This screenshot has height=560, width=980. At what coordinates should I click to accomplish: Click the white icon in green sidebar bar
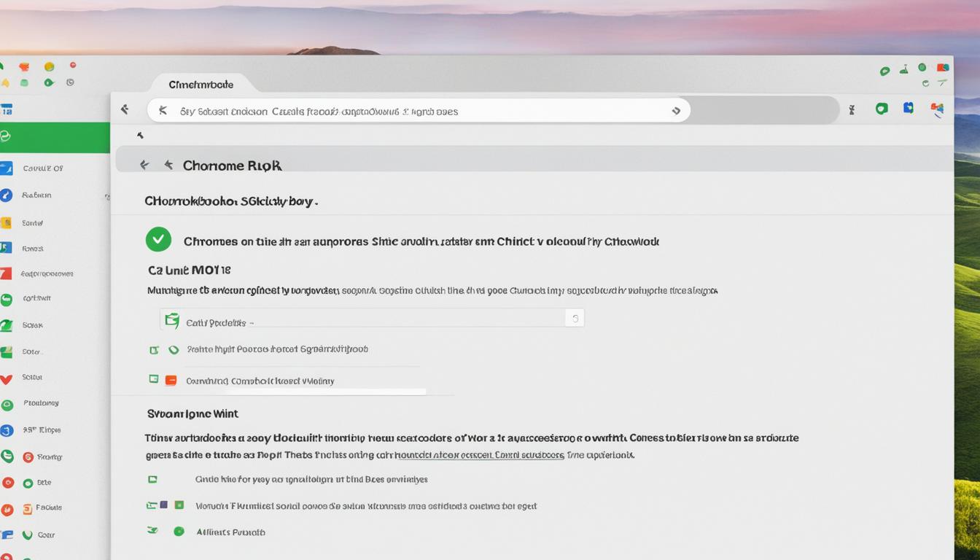4,136
